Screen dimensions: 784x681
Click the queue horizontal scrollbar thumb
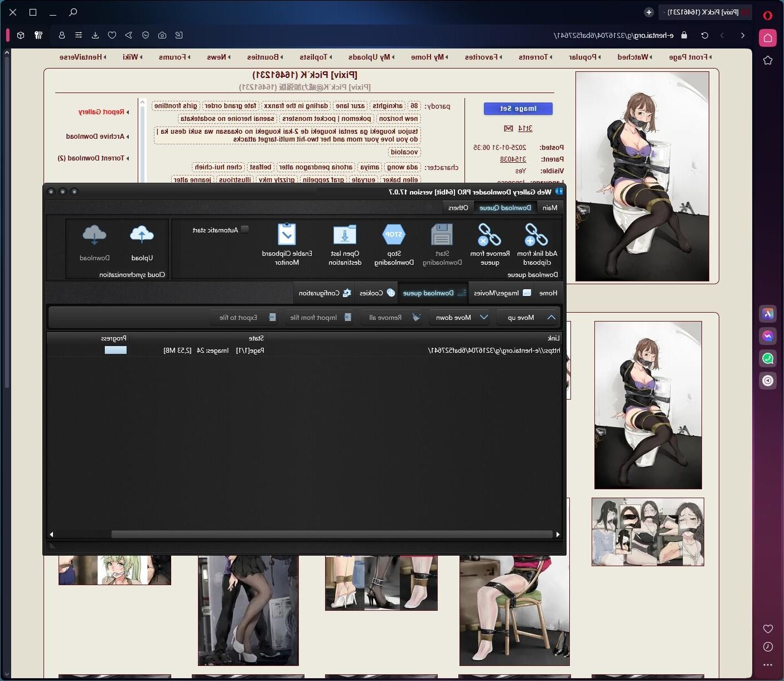[x=332, y=534]
